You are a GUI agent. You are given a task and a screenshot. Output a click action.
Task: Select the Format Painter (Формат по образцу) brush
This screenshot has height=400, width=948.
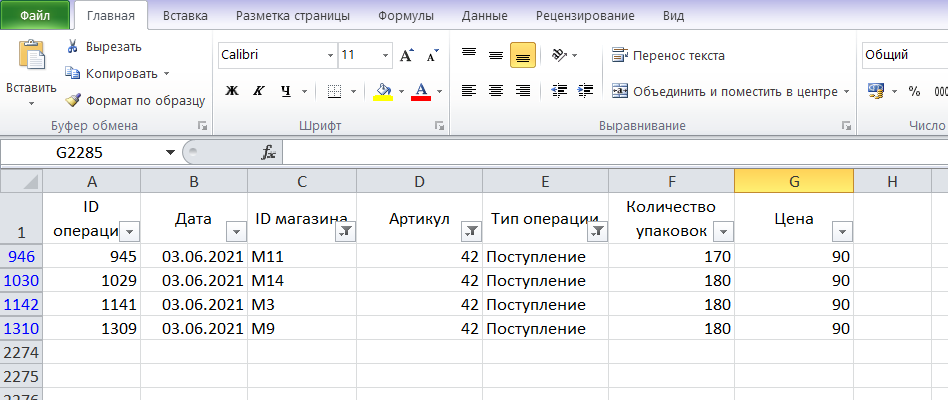click(x=73, y=100)
